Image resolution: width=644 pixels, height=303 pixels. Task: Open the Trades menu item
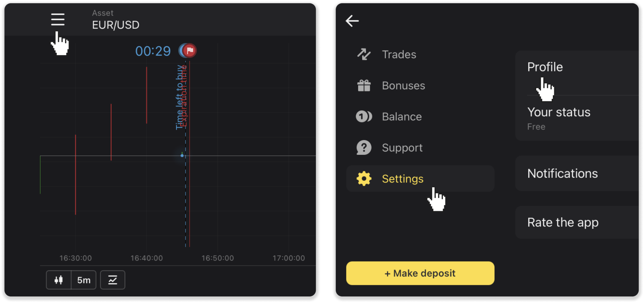pos(399,55)
